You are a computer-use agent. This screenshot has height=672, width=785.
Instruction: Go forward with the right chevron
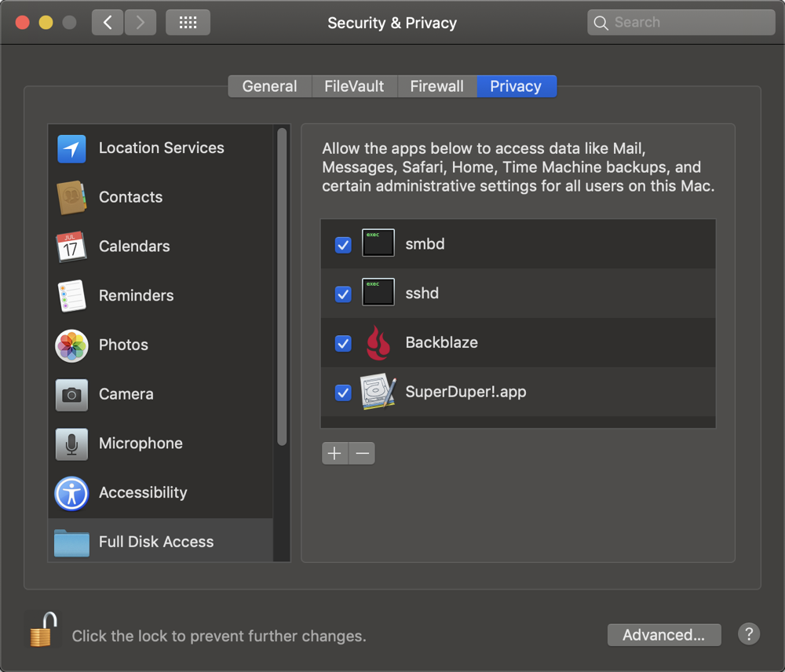tap(141, 22)
